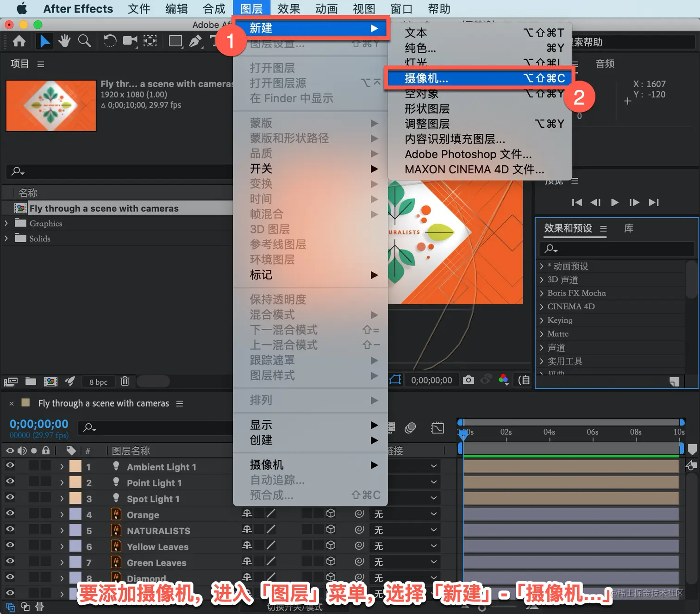
Task: Expand Ambient Light 1 layer properties
Action: (x=62, y=467)
